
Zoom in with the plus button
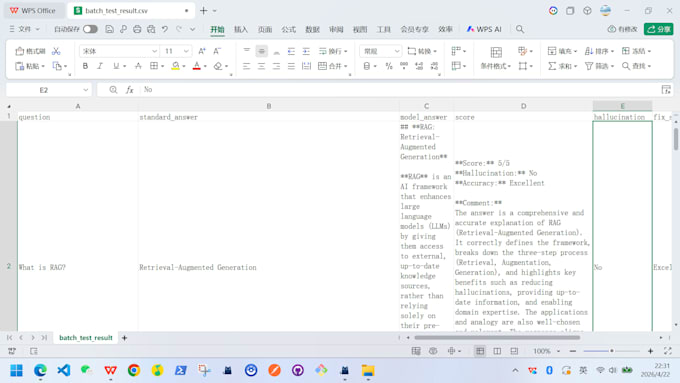(x=650, y=351)
